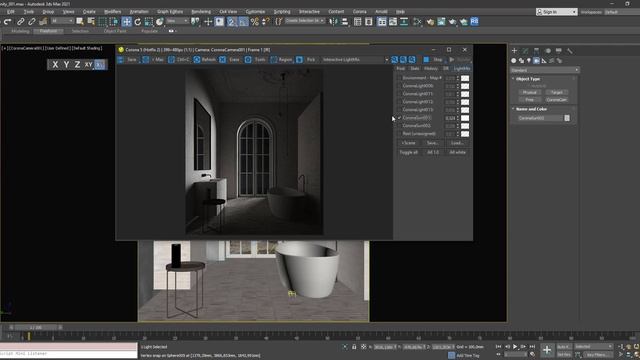Screen dimensions: 640x360
Task: Open the Create Selection Set dropdown
Action: coord(304,21)
